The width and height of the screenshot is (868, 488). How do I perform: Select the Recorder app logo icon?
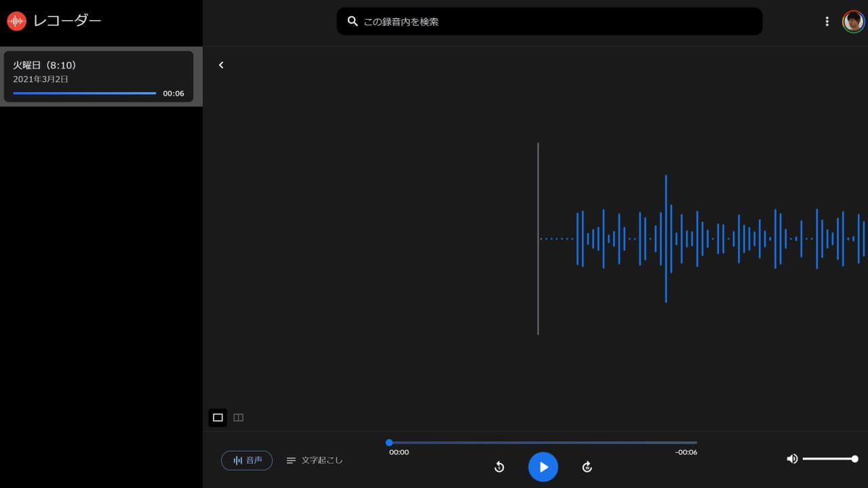16,20
